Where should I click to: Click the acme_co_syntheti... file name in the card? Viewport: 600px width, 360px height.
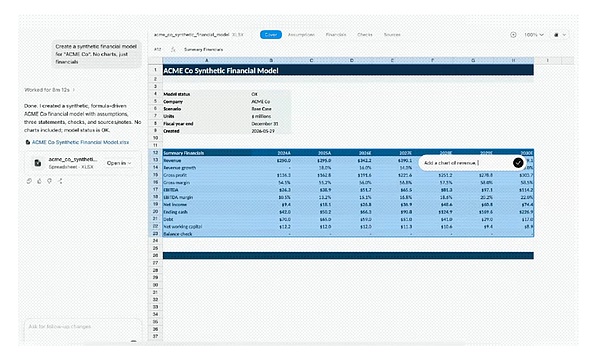73,160
